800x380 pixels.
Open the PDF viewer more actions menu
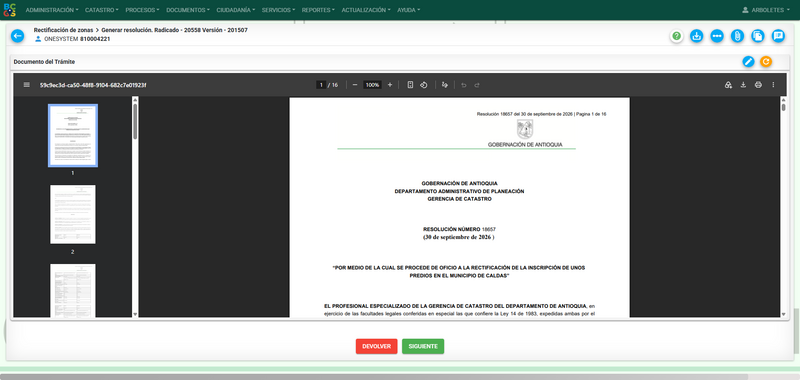coord(773,85)
